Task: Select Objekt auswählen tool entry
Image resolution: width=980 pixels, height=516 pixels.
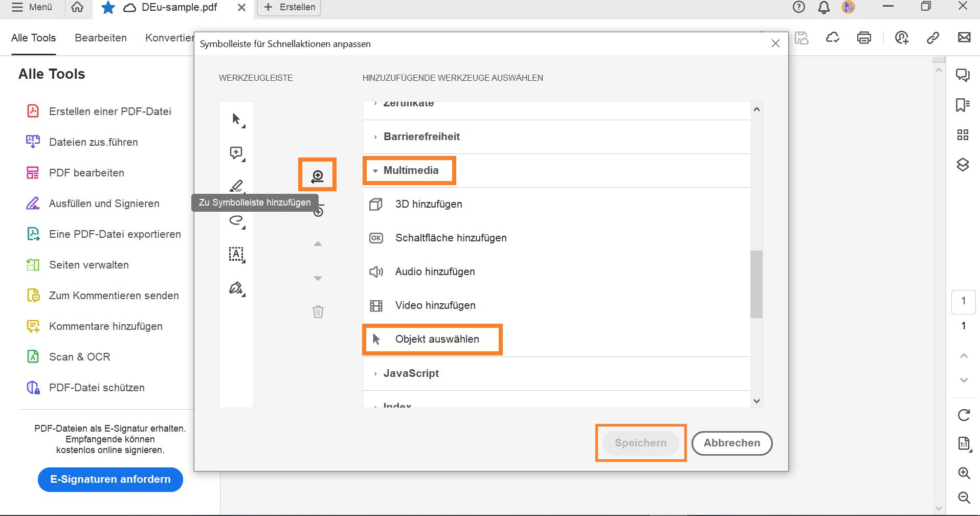Action: pyautogui.click(x=436, y=339)
